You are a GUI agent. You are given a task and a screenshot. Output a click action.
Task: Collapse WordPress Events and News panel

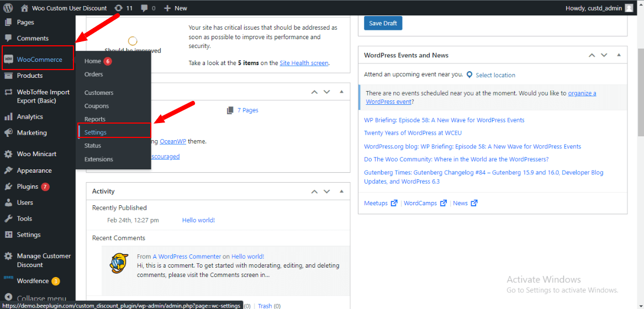pos(619,55)
